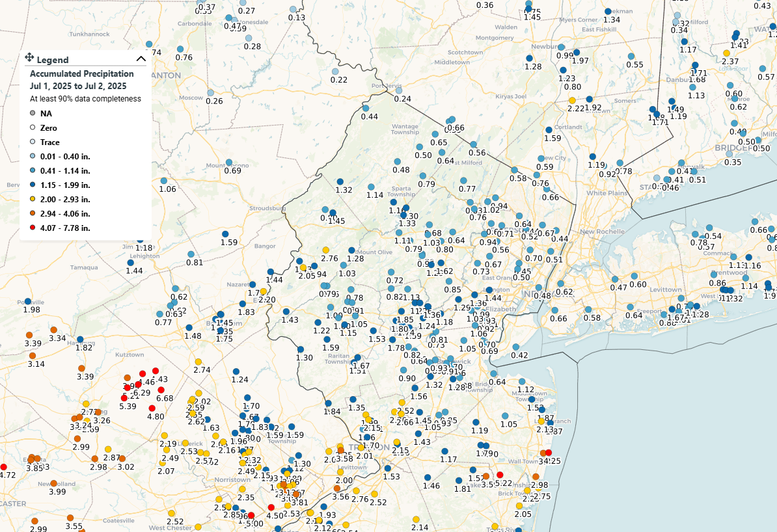Choose the light blue station marker reading 0.35
This screenshot has width=777, height=532.
[729, 154]
